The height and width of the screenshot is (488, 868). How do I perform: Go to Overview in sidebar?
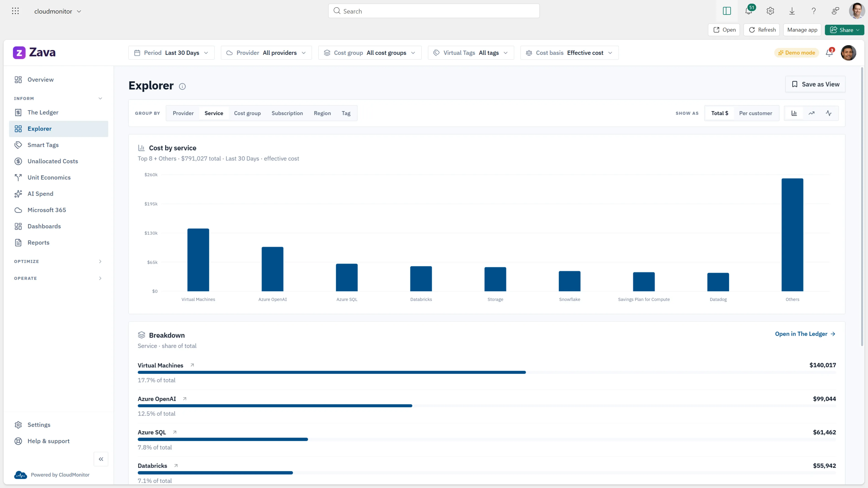(58, 80)
